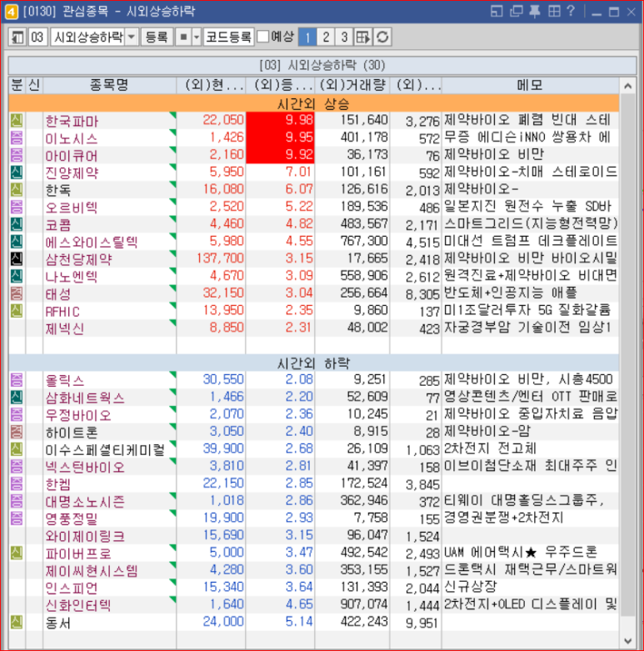Image resolution: width=644 pixels, height=651 pixels.
Task: Click the pin window icon in title bar
Action: pos(535,11)
